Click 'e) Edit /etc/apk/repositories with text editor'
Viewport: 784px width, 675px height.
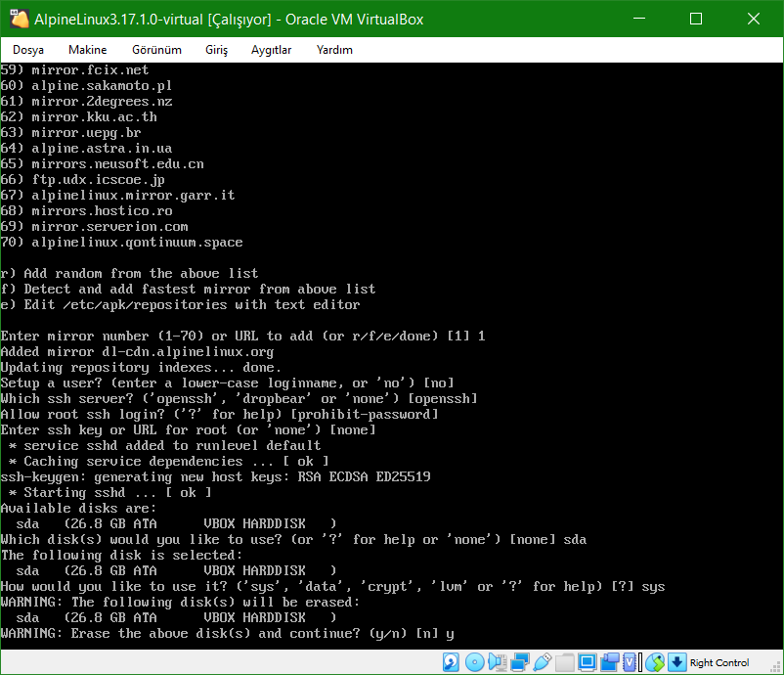coord(180,304)
